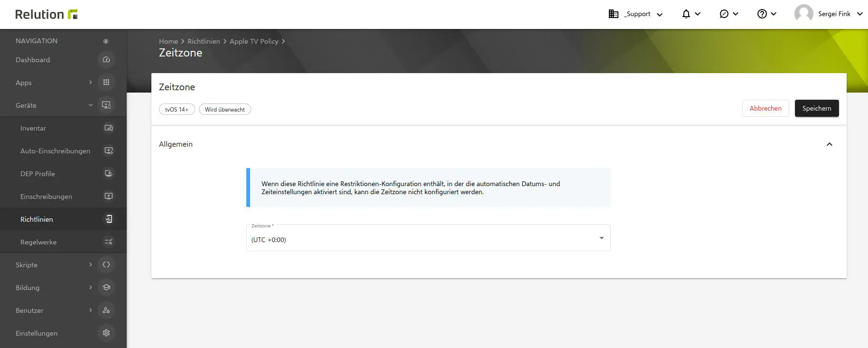Go to Dashboard in navigation

point(33,60)
